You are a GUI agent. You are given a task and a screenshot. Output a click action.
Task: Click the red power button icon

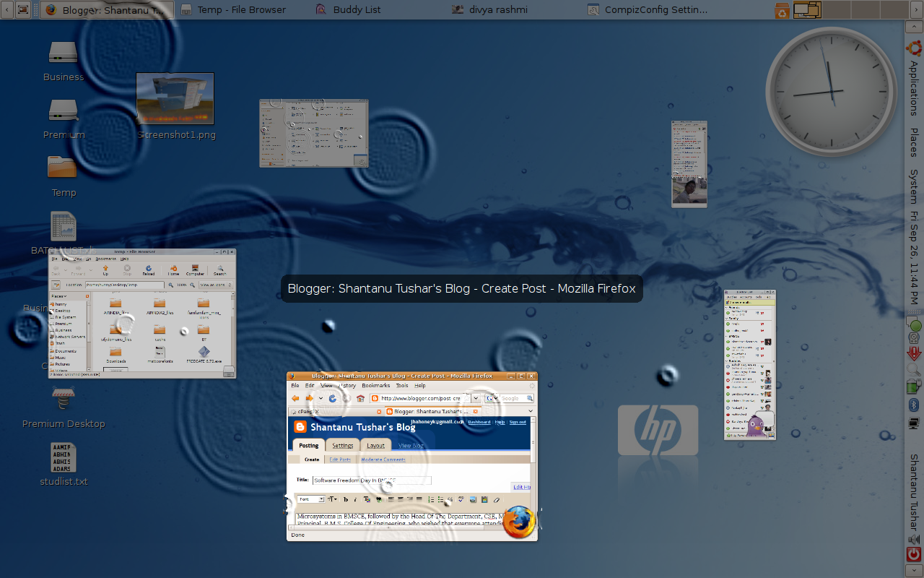tap(914, 555)
